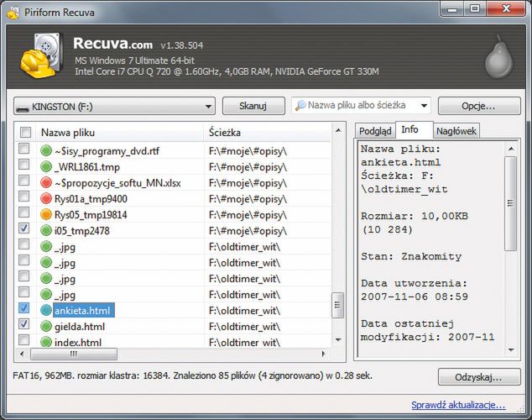
Task: Click the Info panel vertical scrollbar thumb
Action: click(x=511, y=203)
